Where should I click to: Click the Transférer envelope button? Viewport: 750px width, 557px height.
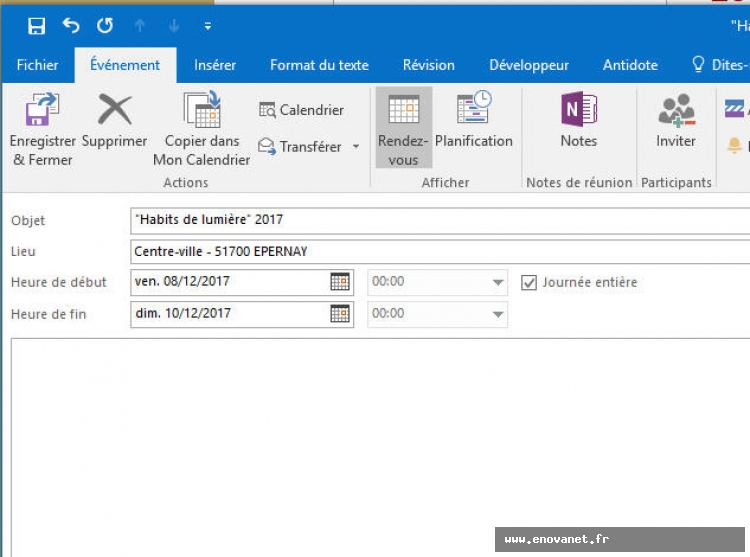300,146
